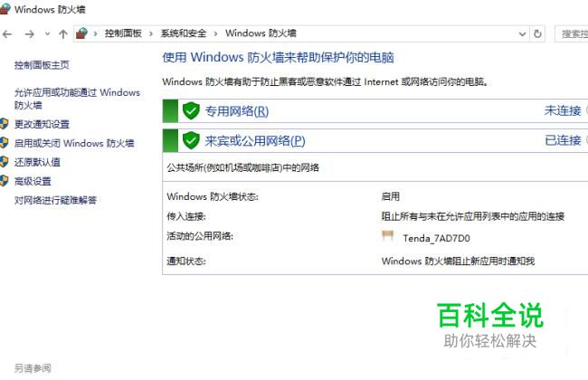Open the recent locations dropdown arrow

point(47,33)
